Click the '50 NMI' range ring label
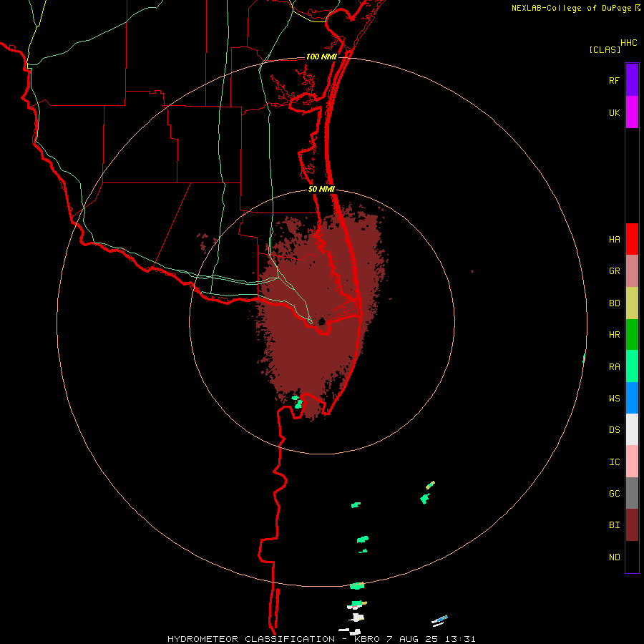Viewport: 644px width, 644px height. [x=321, y=189]
